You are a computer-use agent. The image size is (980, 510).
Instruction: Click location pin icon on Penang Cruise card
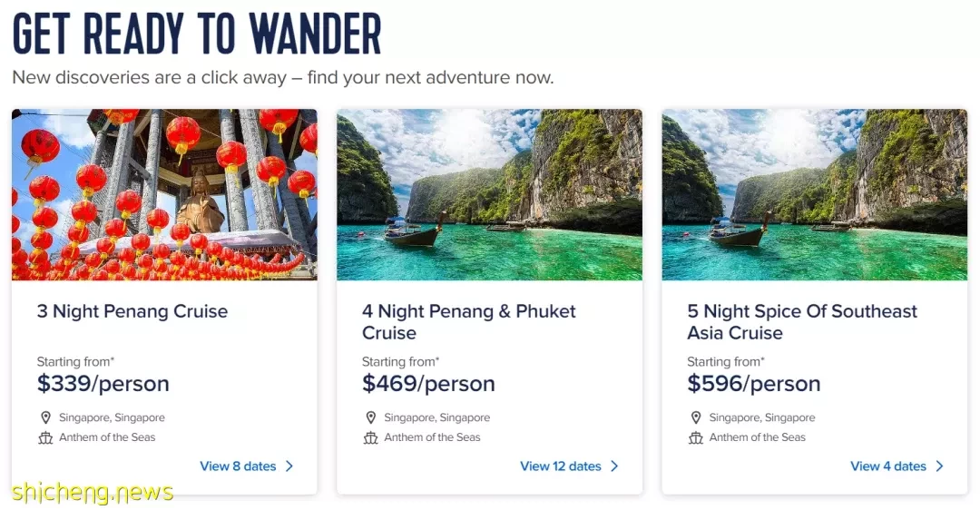pos(45,417)
